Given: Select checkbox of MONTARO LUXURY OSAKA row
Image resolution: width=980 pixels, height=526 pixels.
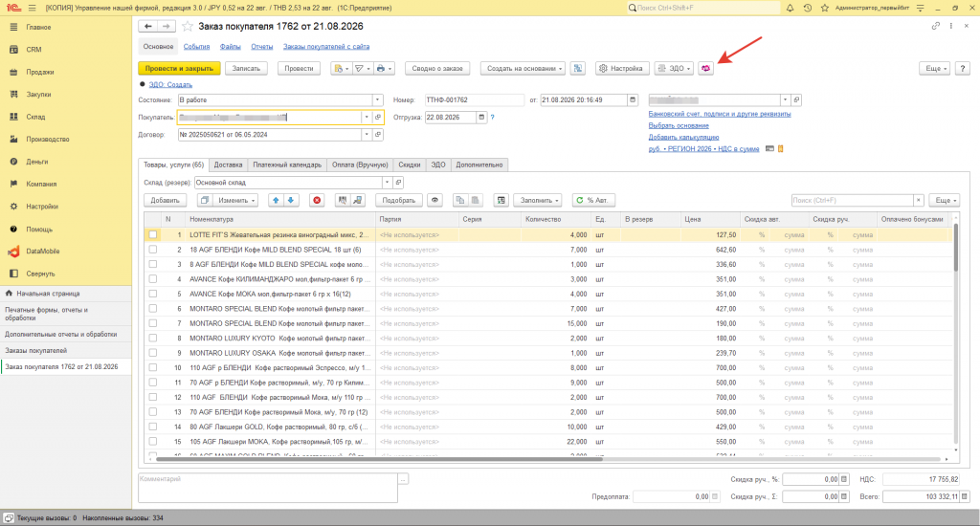Looking at the screenshot, I should point(152,353).
